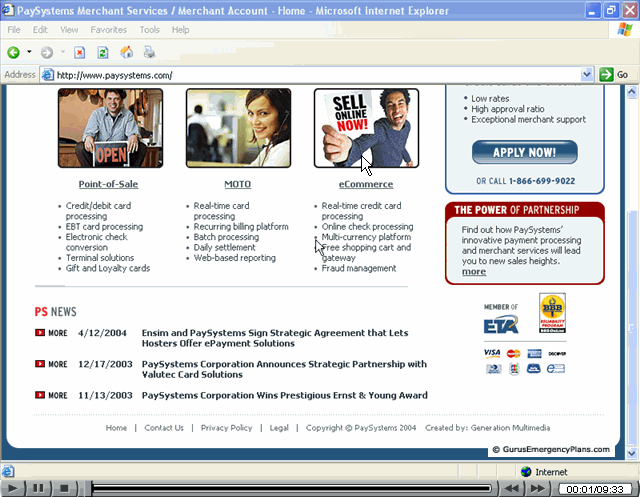This screenshot has width=640, height=497.
Task: Refresh the page with green arrows icon
Action: [x=103, y=52]
